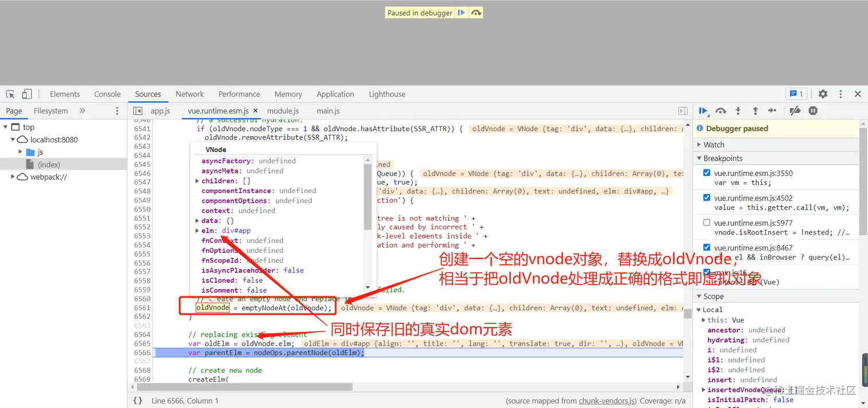Disable breakpoint at vue.runtime.esm.js:3550
This screenshot has height=408, width=868.
[x=707, y=173]
